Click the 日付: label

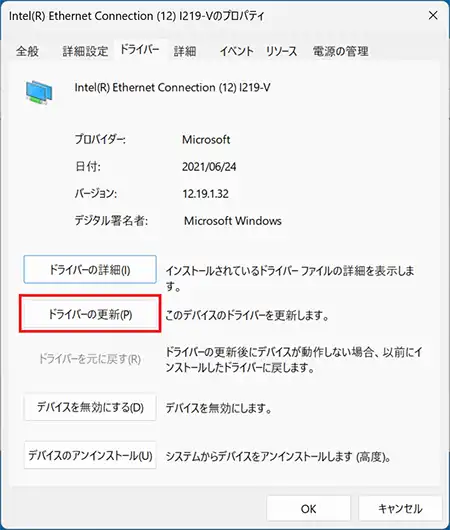click(x=88, y=167)
